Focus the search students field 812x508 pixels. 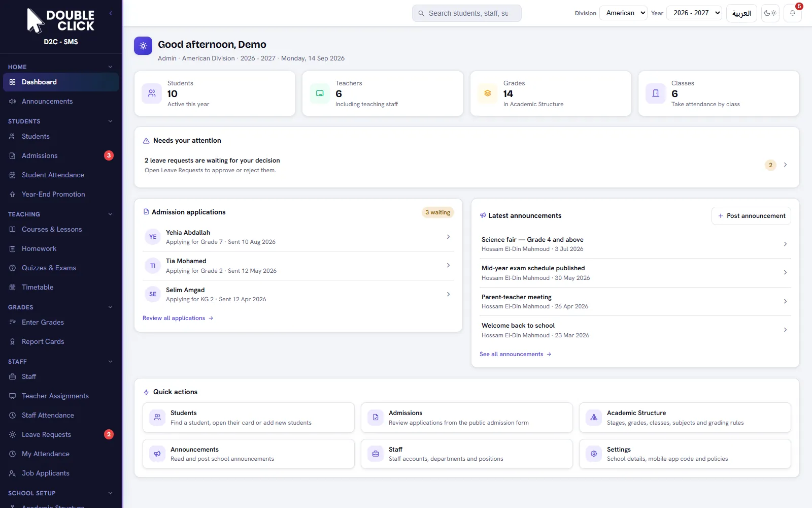pyautogui.click(x=467, y=13)
